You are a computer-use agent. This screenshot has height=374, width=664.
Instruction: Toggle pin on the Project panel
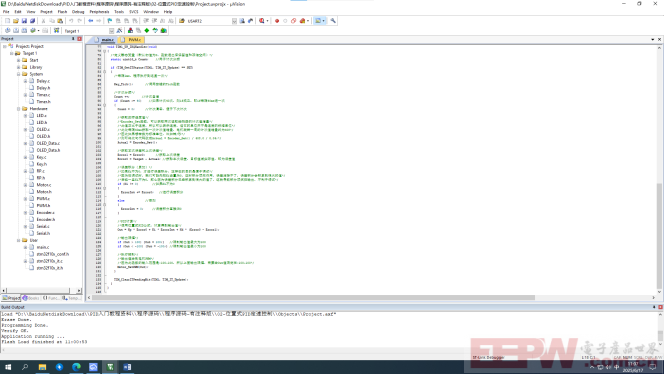pyautogui.click(x=73, y=39)
